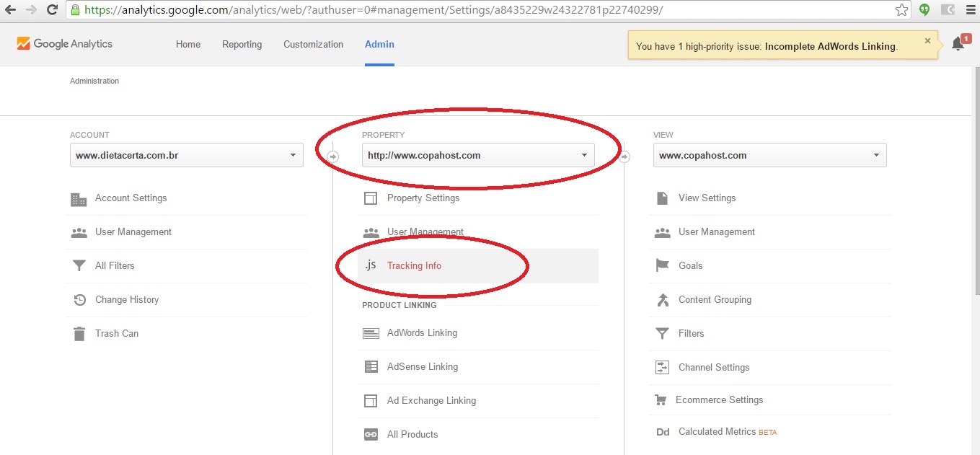This screenshot has width=980, height=455.
Task: Open Tracking Info under Property
Action: (x=414, y=265)
